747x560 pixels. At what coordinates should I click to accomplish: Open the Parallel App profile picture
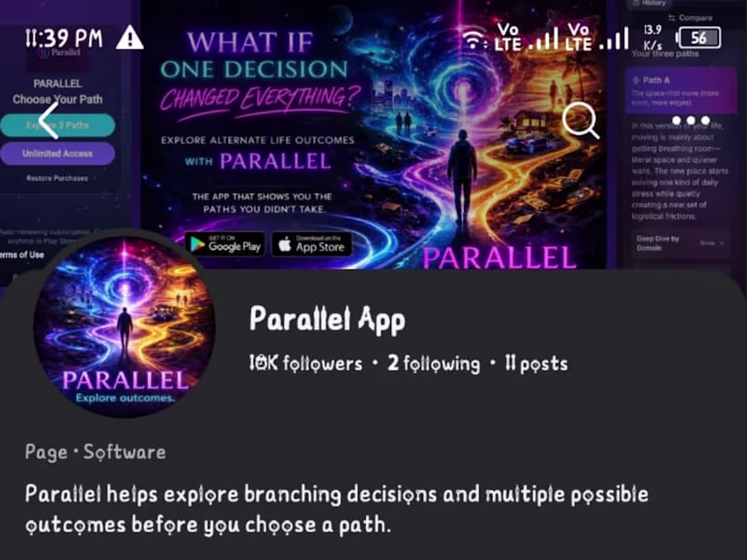[x=124, y=328]
